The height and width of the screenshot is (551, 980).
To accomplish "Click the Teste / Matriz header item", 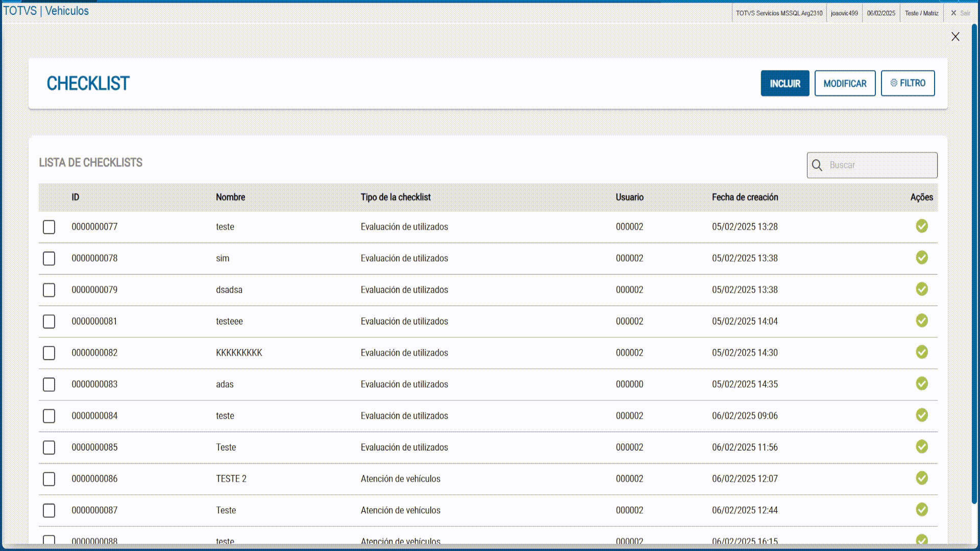I will [921, 13].
